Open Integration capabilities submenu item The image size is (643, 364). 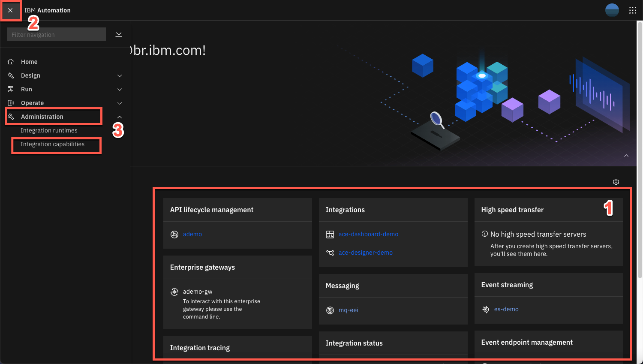pyautogui.click(x=52, y=144)
